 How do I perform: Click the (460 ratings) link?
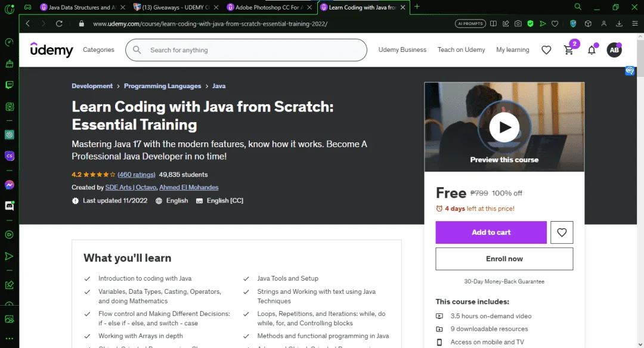click(137, 175)
